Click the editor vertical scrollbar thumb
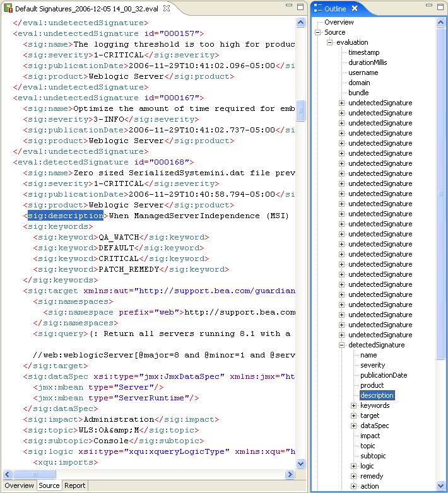The image size is (448, 493). (x=301, y=110)
